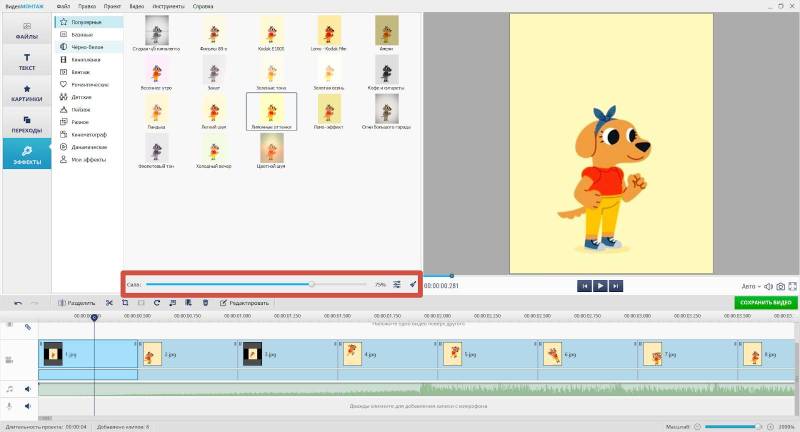This screenshot has height=432, width=800.
Task: Play the video preview
Action: coord(600,286)
